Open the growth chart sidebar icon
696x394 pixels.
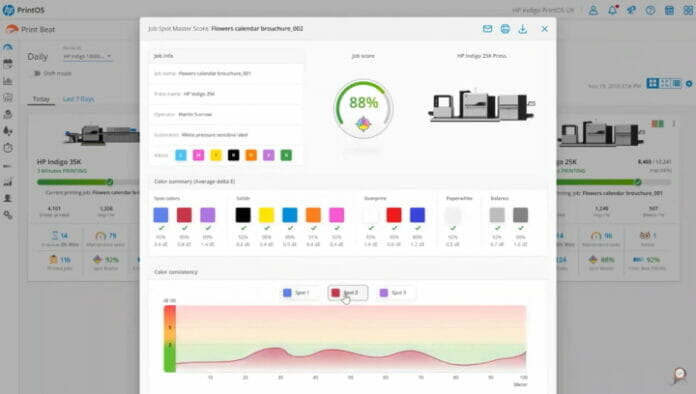pyautogui.click(x=8, y=182)
